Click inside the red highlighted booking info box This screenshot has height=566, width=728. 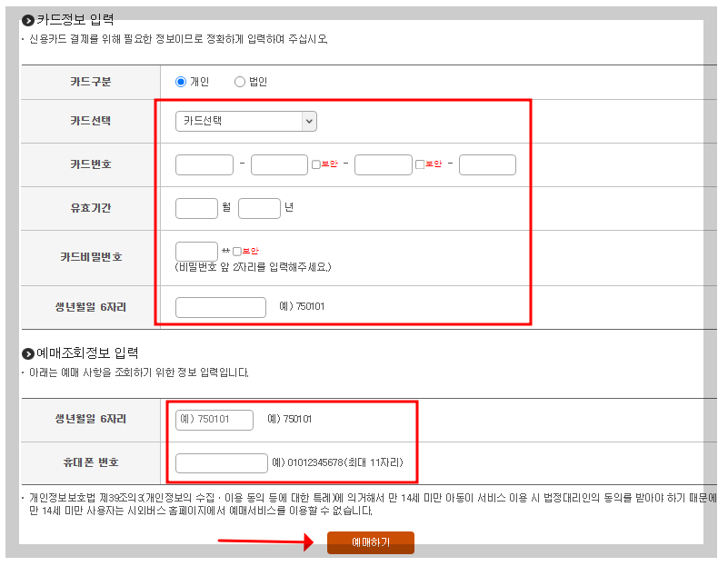(x=291, y=442)
